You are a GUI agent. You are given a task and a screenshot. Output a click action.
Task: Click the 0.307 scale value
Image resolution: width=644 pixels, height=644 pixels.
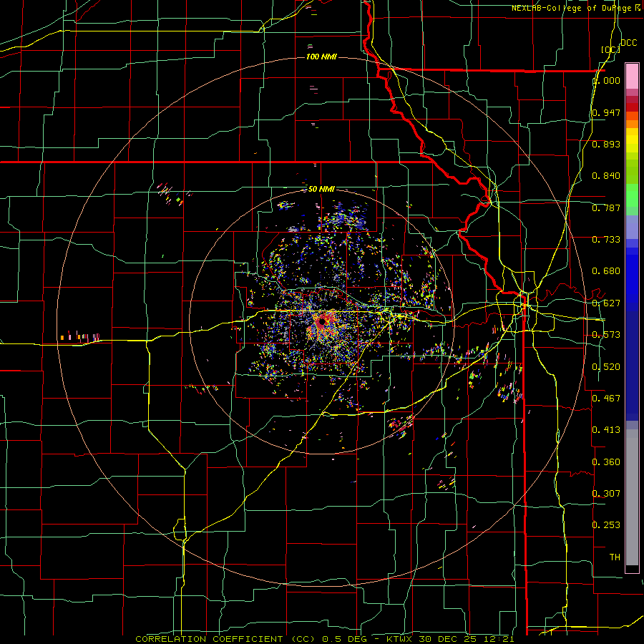pos(606,493)
